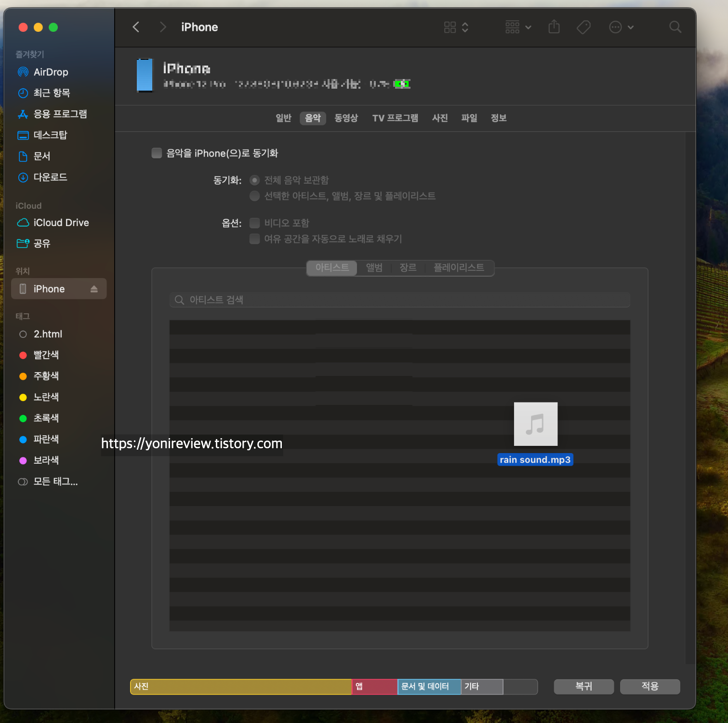The image size is (728, 723).
Task: Open Finder search magnifier
Action: pyautogui.click(x=675, y=27)
